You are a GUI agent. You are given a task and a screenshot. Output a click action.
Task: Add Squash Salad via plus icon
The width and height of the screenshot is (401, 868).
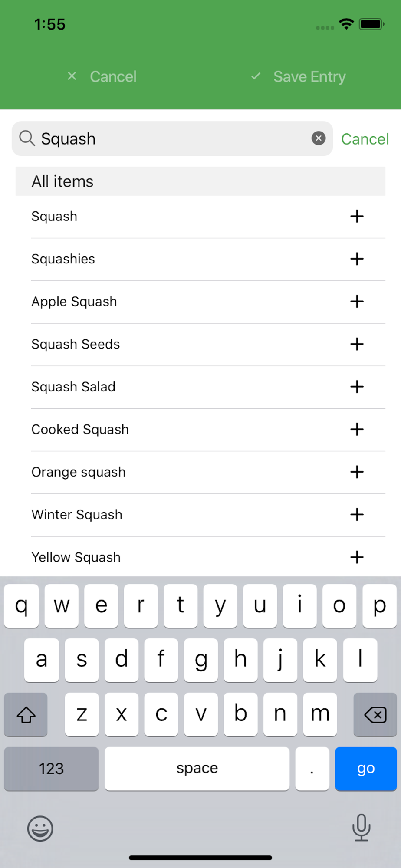coord(357,386)
